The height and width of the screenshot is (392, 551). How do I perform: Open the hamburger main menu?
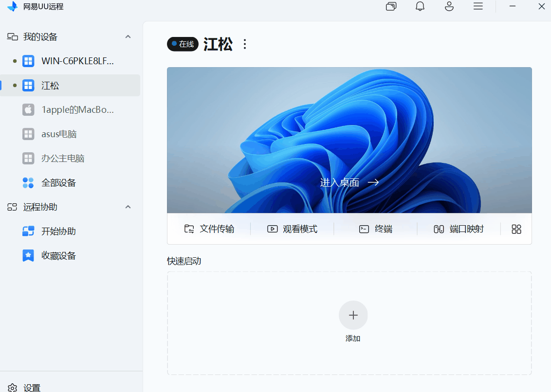coord(478,6)
